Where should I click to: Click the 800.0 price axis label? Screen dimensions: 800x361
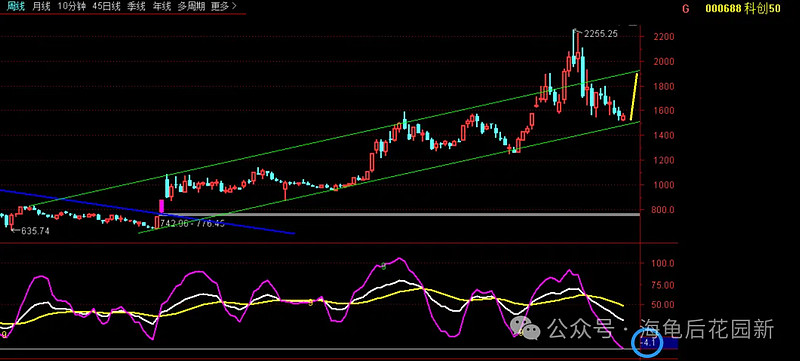[662, 210]
